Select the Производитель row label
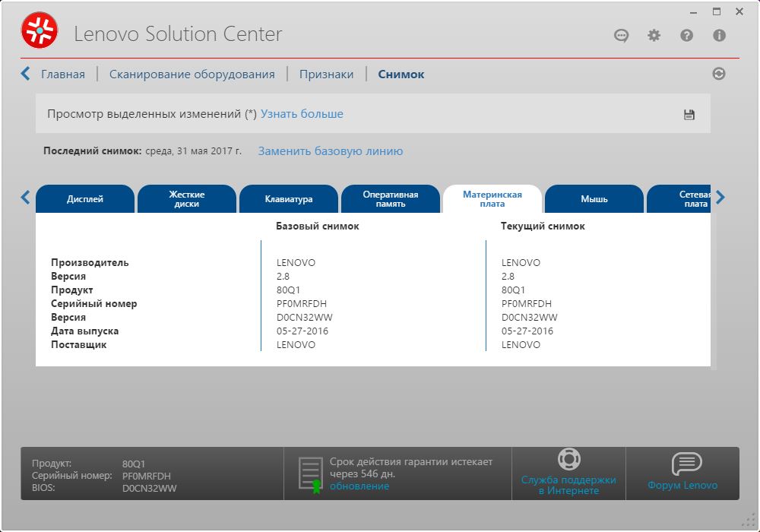The width and height of the screenshot is (760, 532). 90,263
